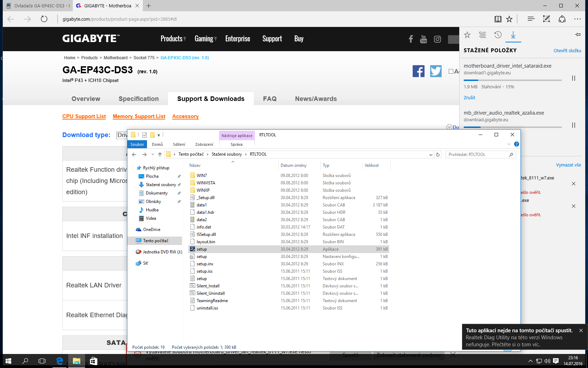The image size is (588, 368).
Task: Click Properties icon in Explorer quick access toolbar
Action: click(145, 135)
